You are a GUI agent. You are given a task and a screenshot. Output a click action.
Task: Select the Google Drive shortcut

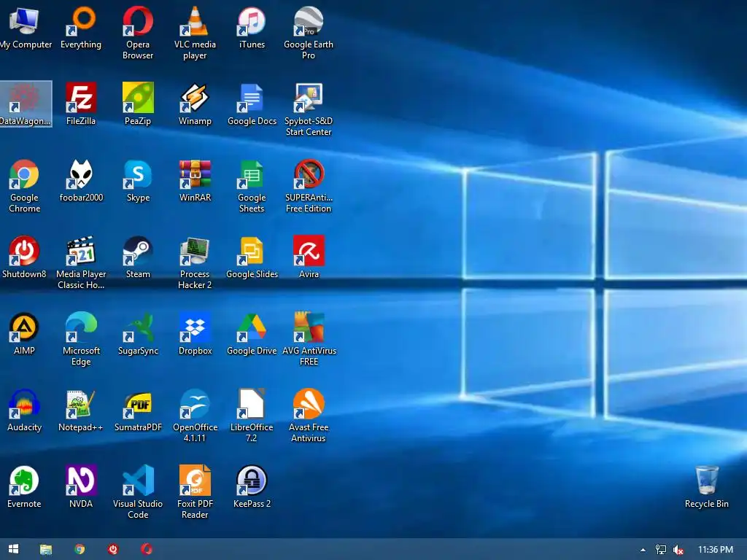[x=252, y=334]
